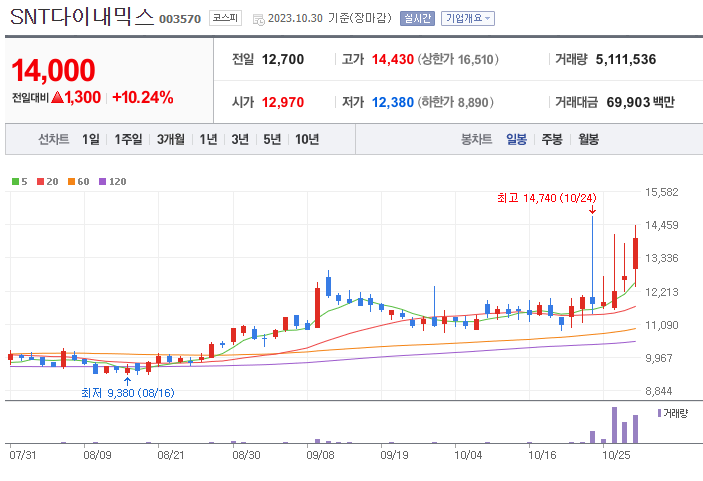Screen dimensions: 703x481
Task: Click the 10/16 date label on axis
Action: pos(542,455)
